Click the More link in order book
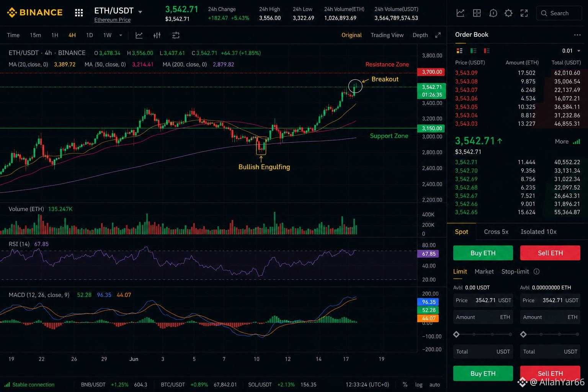This screenshot has width=588, height=392. point(562,141)
